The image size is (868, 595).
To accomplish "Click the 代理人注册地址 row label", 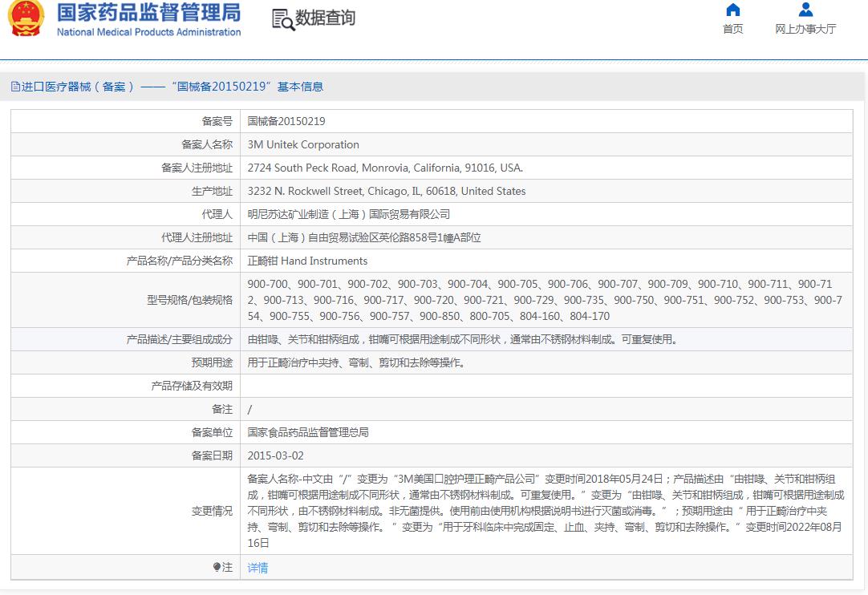I will pos(197,237).
